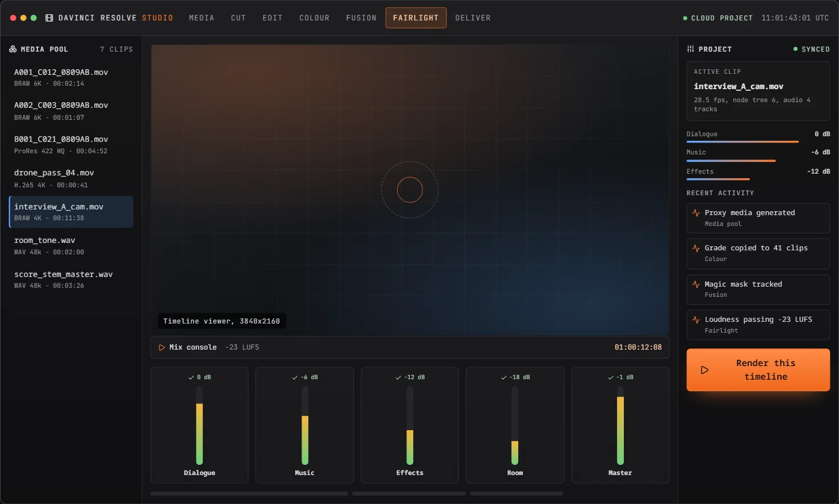Toggle the Room channel -18 dB checkmark
This screenshot has height=504, width=839.
504,377
